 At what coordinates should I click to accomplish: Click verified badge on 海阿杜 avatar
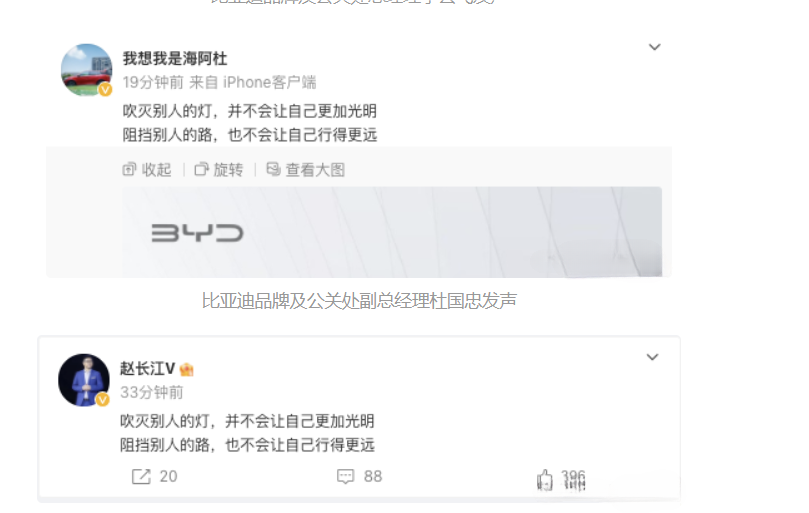pos(105,89)
